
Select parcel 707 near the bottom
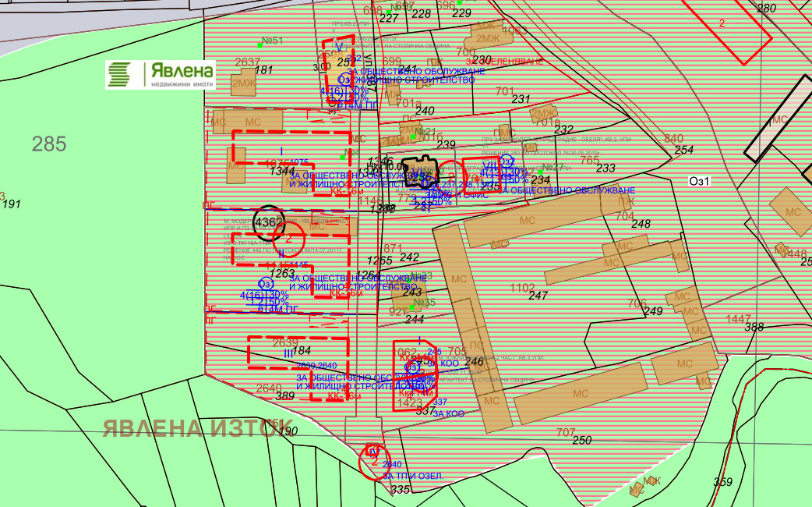pyautogui.click(x=566, y=432)
